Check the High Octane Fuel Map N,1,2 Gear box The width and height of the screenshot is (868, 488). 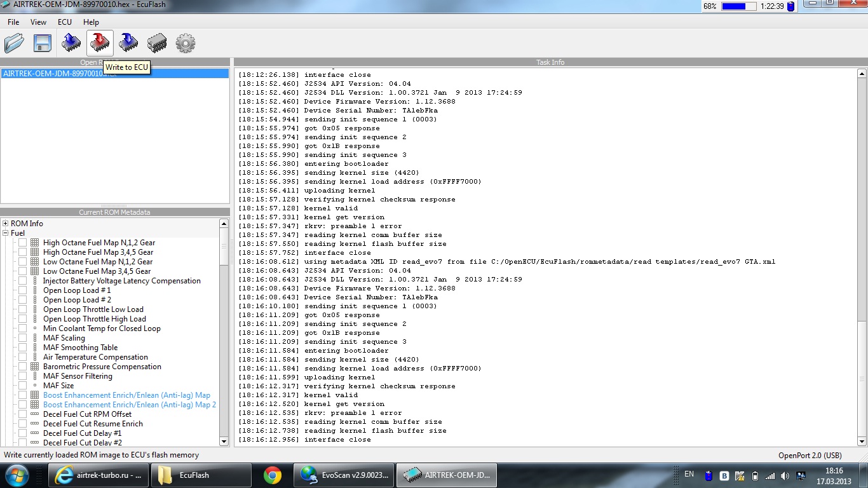pyautogui.click(x=22, y=243)
